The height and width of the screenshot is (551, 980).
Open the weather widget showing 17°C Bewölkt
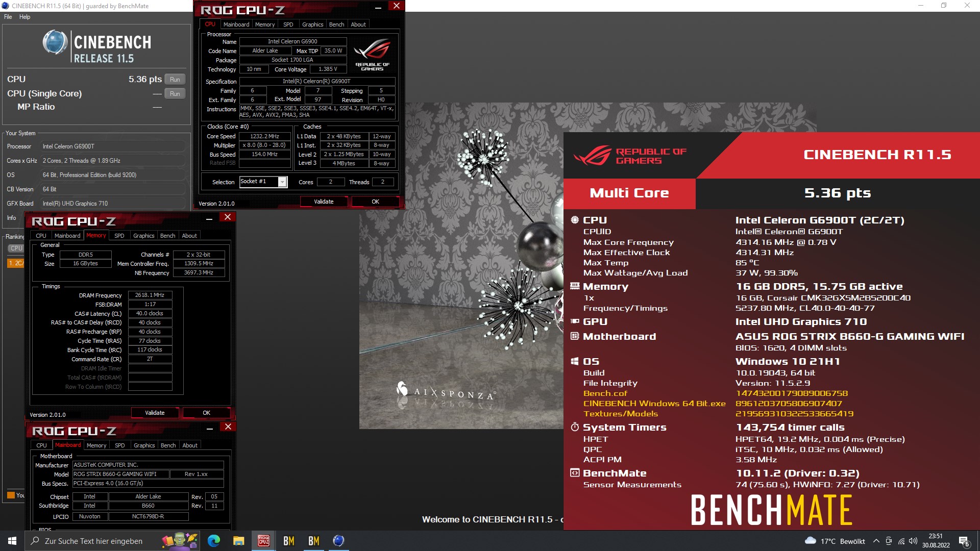click(835, 541)
